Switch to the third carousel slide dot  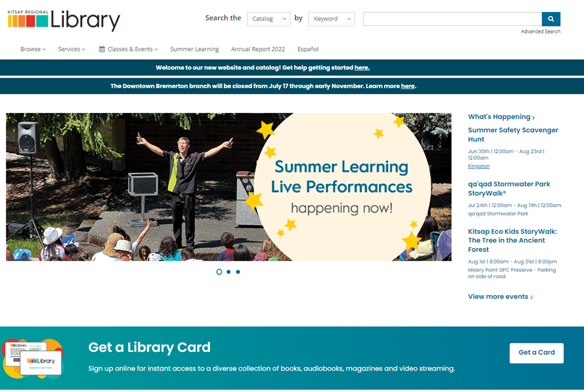[x=238, y=272]
